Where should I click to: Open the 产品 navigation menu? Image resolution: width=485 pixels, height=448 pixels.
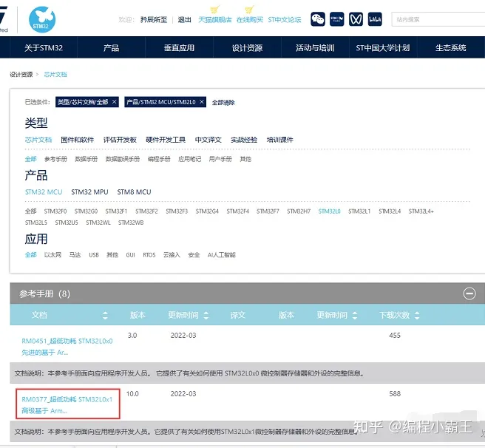[111, 47]
